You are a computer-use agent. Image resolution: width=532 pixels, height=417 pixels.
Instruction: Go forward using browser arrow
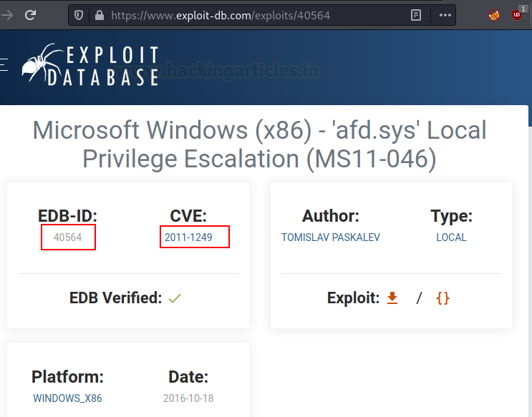tap(7, 15)
